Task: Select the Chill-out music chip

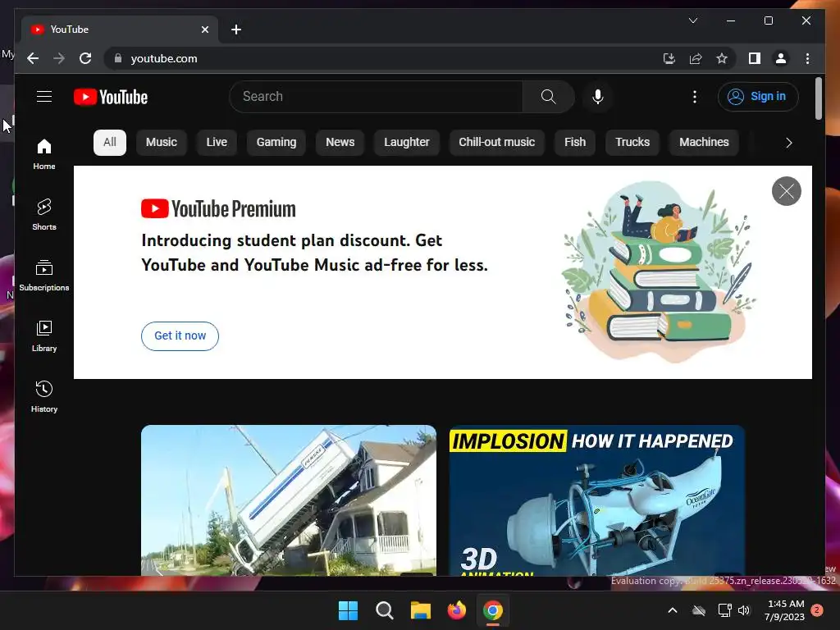Action: (x=496, y=142)
